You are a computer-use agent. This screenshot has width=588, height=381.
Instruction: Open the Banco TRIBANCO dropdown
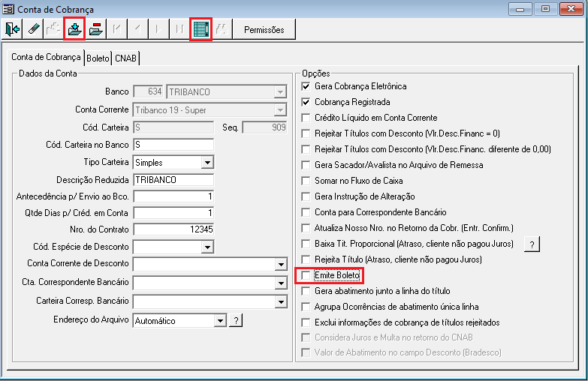point(280,91)
